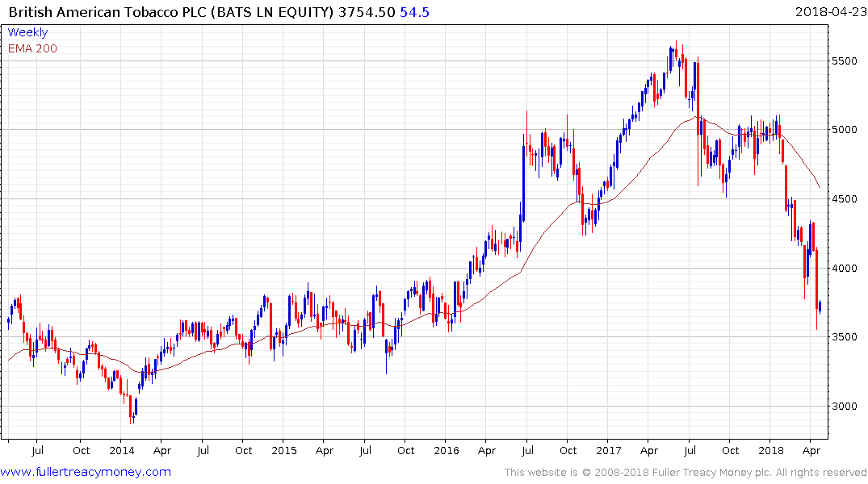
Task: Select the 4500 price axis label
Action: coord(845,199)
